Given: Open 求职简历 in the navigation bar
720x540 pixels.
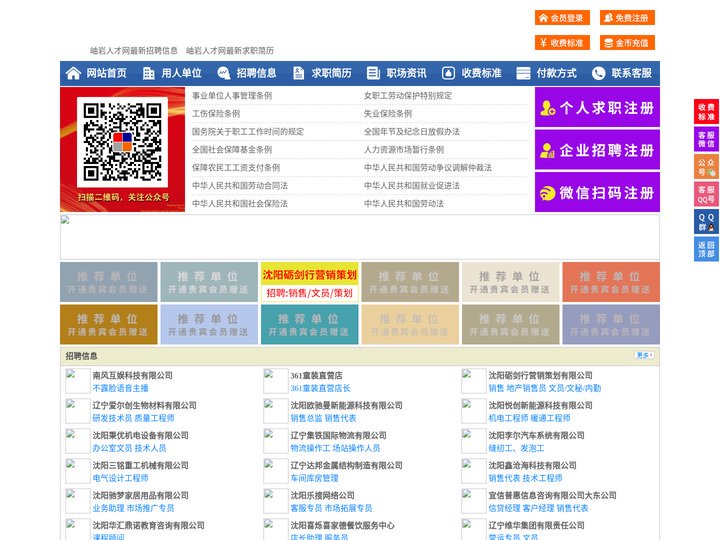Looking at the screenshot, I should coord(332,73).
